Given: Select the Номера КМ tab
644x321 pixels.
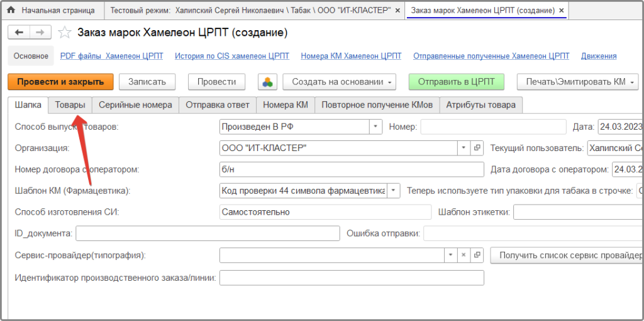Looking at the screenshot, I should 286,105.
